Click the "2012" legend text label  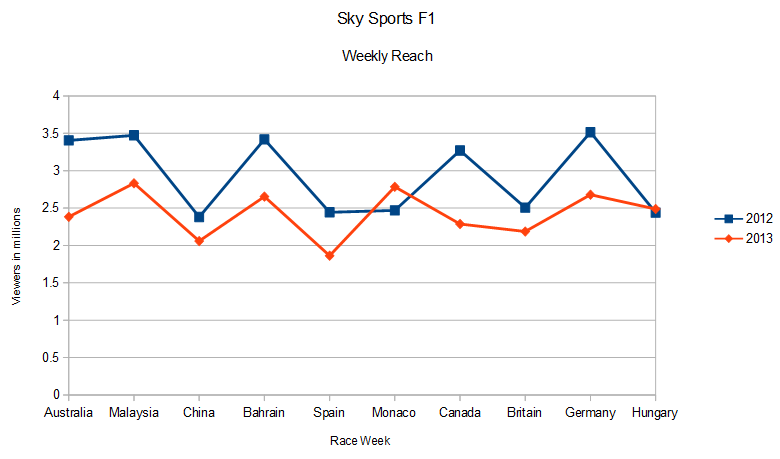click(757, 218)
